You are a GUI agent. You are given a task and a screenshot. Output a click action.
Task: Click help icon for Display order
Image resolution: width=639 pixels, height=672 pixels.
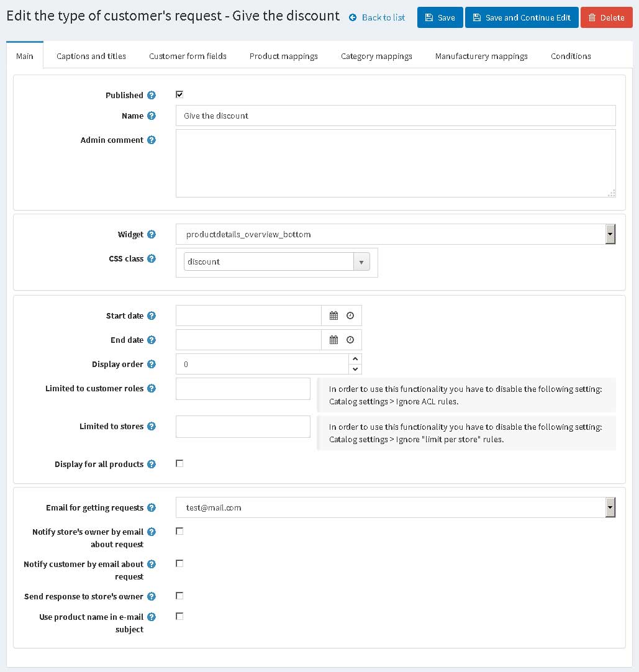tap(152, 364)
